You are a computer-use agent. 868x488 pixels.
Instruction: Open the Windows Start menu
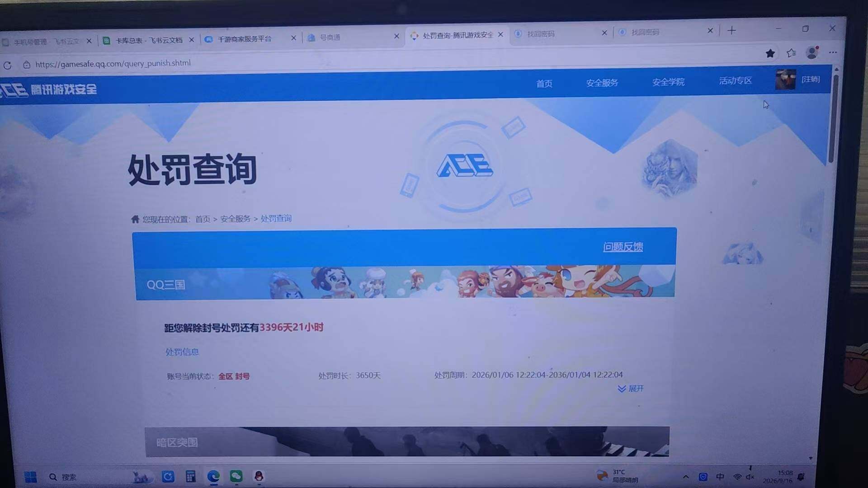pos(31,477)
